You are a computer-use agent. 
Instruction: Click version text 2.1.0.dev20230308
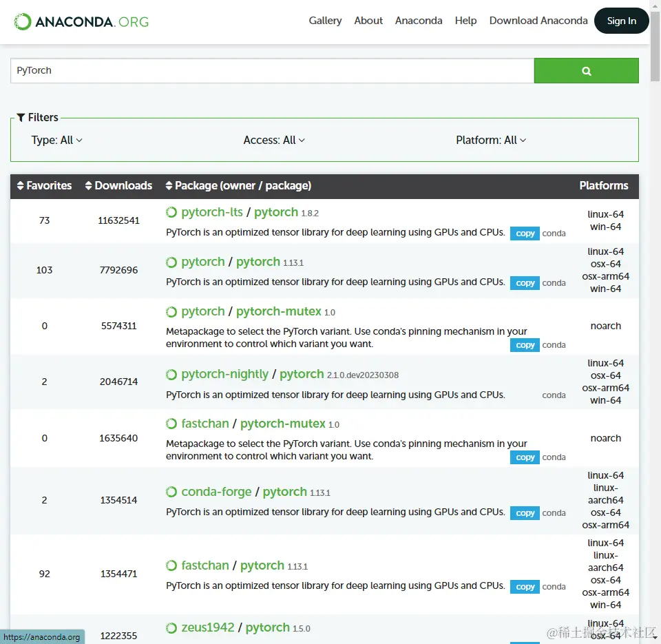pos(363,375)
